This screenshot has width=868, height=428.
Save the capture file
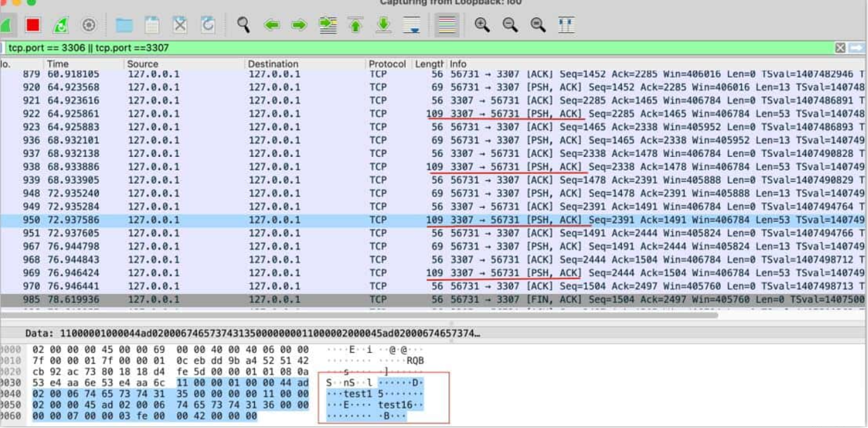[x=152, y=25]
